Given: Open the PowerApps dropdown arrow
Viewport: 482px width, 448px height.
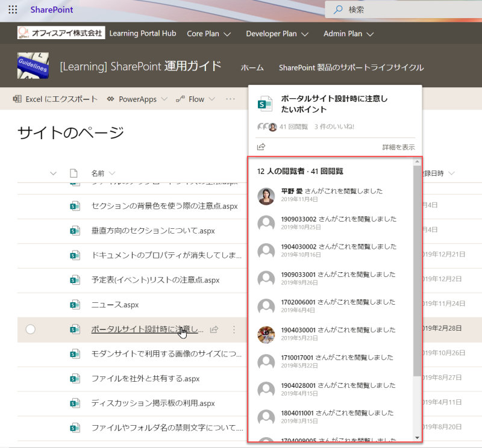Looking at the screenshot, I should click(x=164, y=99).
